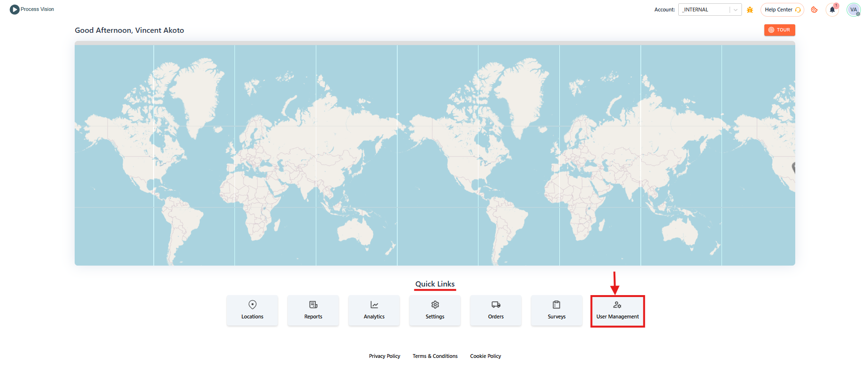Image resolution: width=868 pixels, height=376 pixels.
Task: Go to Settings quick link
Action: 435,310
